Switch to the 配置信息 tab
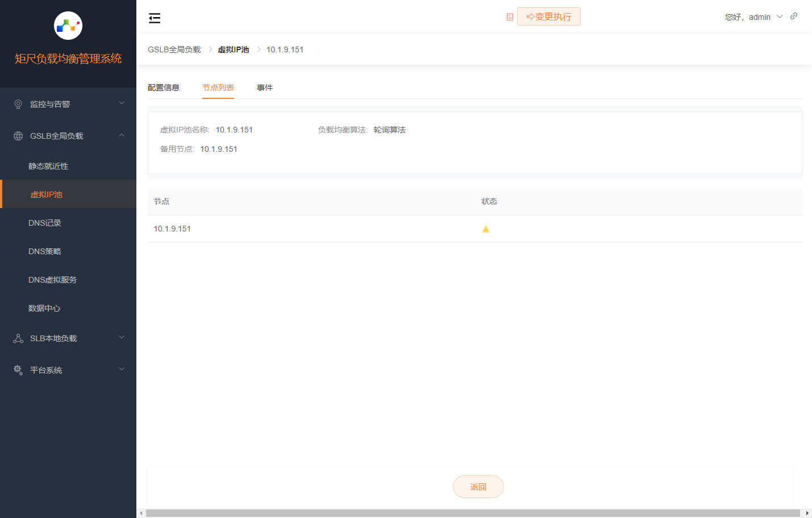 point(164,88)
